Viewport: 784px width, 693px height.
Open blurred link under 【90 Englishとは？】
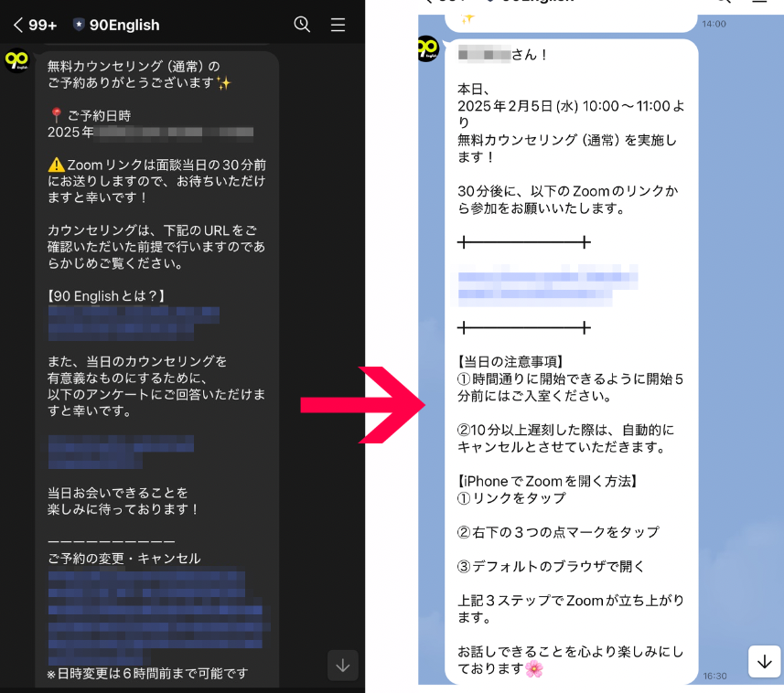coord(134,324)
